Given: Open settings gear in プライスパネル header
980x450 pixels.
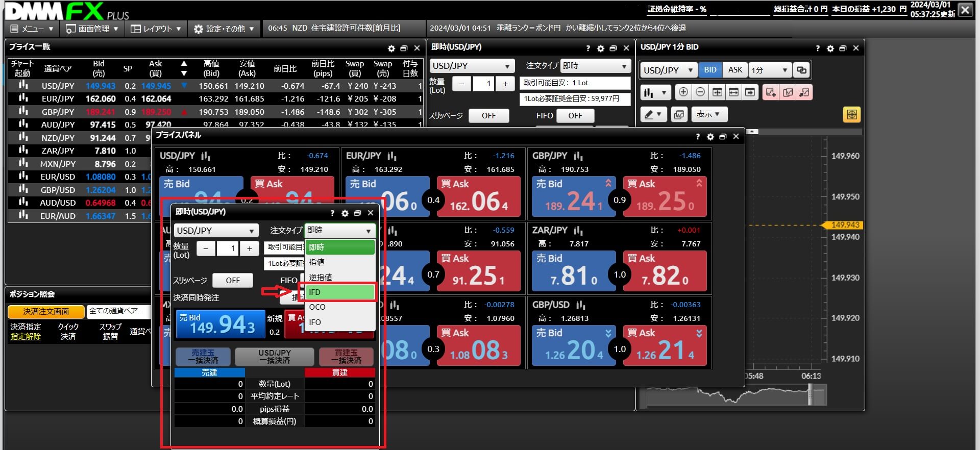Looking at the screenshot, I should (710, 137).
